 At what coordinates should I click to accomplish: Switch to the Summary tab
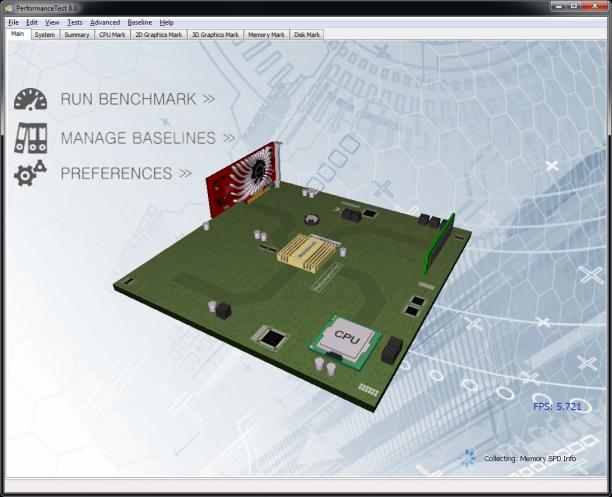pos(77,35)
